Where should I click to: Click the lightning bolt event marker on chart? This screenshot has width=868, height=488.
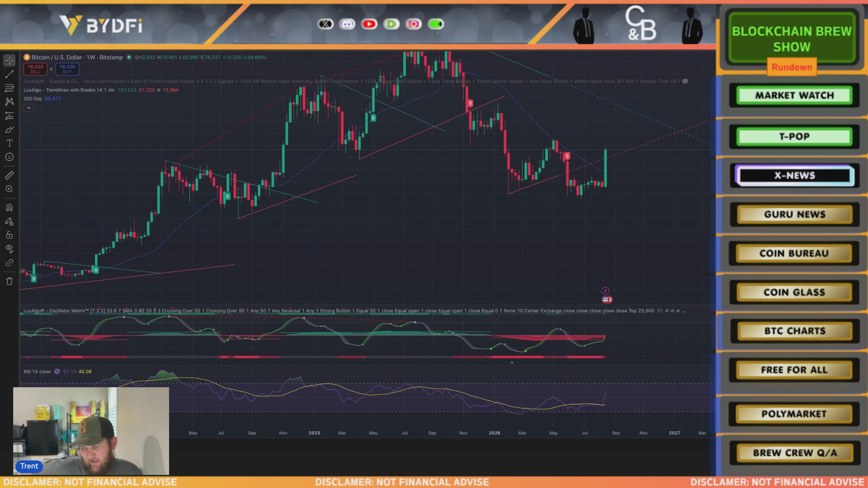tap(605, 291)
